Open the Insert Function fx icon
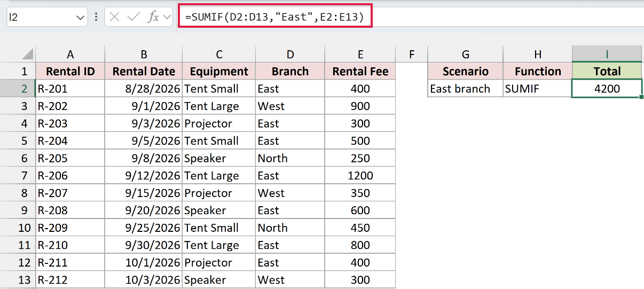The height and width of the screenshot is (289, 644). tap(153, 17)
